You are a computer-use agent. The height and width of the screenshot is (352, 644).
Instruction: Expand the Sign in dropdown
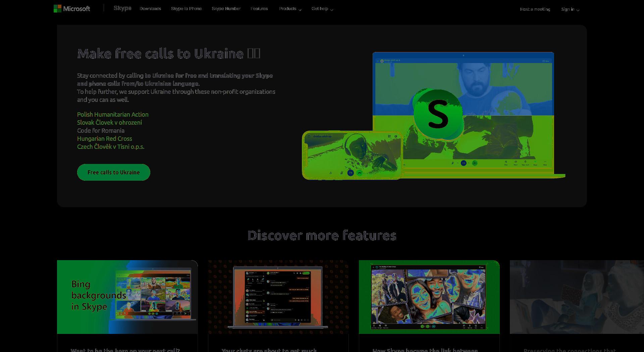570,9
